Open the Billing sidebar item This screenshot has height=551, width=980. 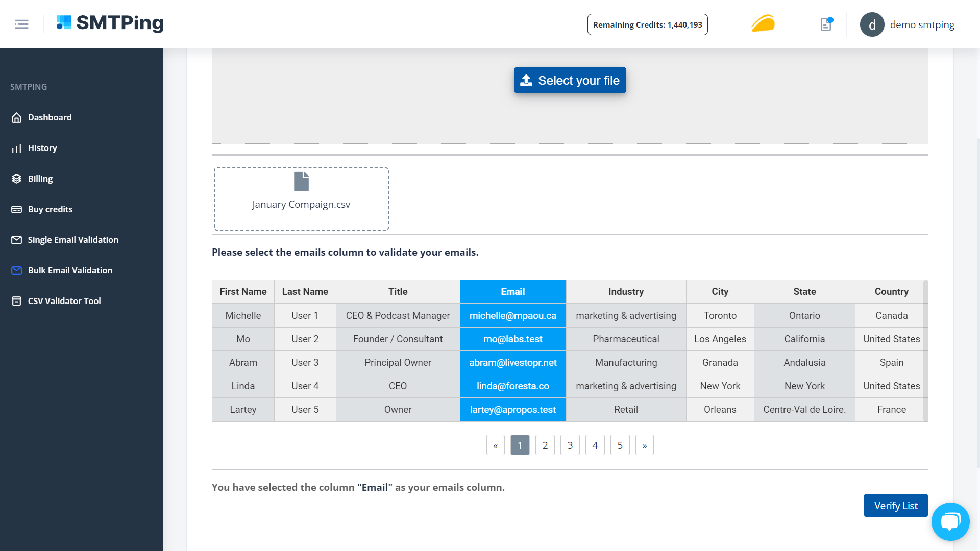[x=40, y=179]
